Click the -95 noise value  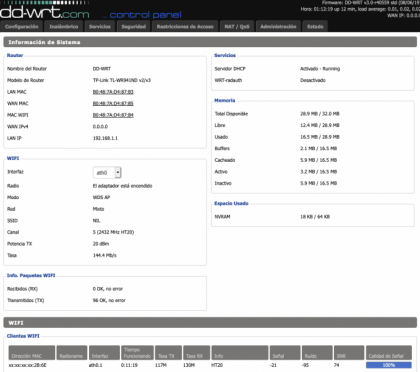[x=305, y=365]
